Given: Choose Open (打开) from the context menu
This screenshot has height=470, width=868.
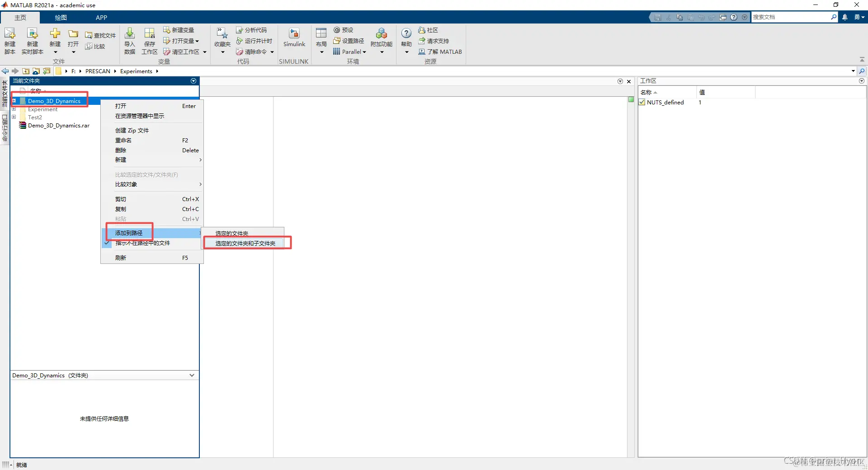Looking at the screenshot, I should (x=151, y=106).
